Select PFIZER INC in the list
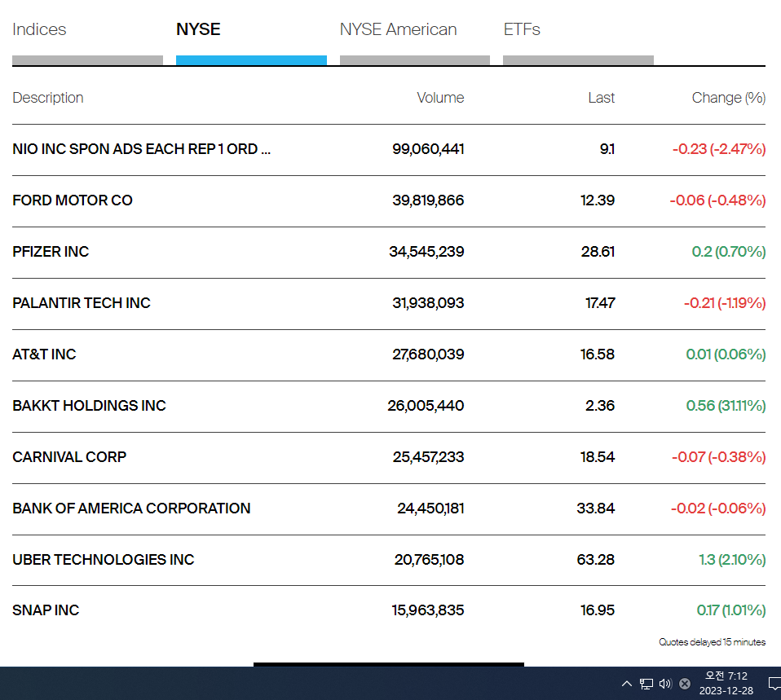 (x=51, y=252)
